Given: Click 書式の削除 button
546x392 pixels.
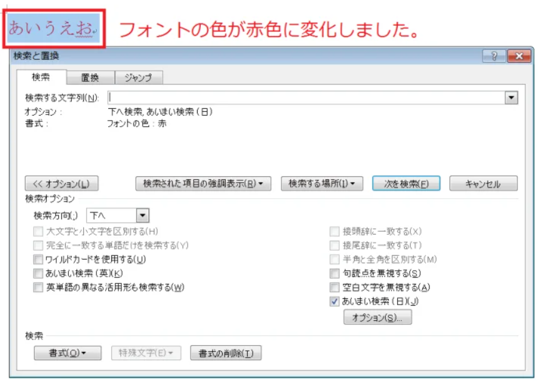Looking at the screenshot, I should coord(226,353).
